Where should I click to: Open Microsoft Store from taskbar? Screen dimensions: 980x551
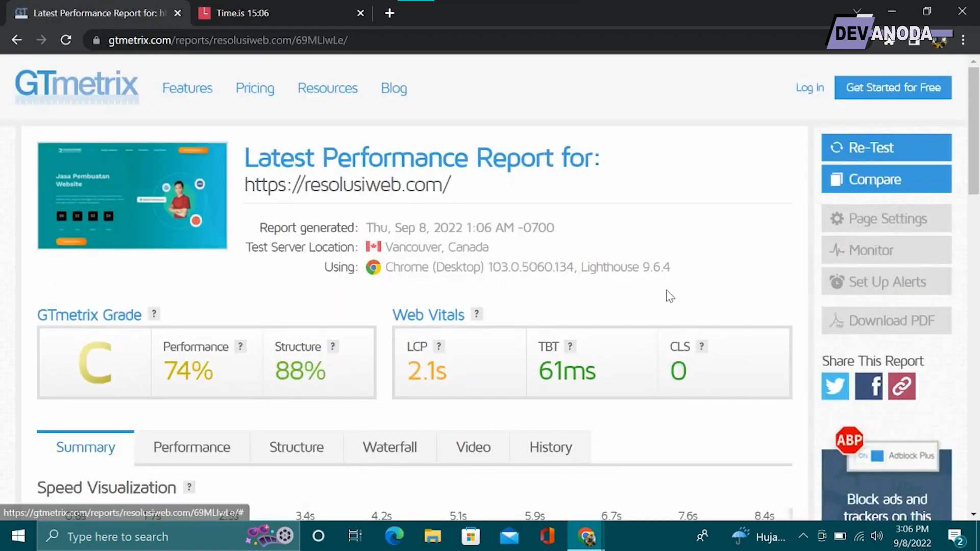tap(471, 536)
